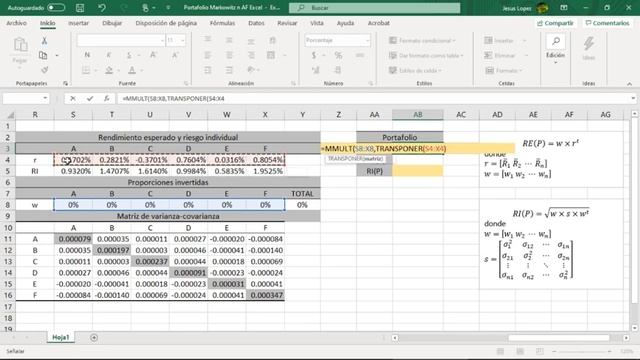The image size is (640, 360).
Task: Open the Porcentaje number format dropdown
Action: click(x=367, y=40)
